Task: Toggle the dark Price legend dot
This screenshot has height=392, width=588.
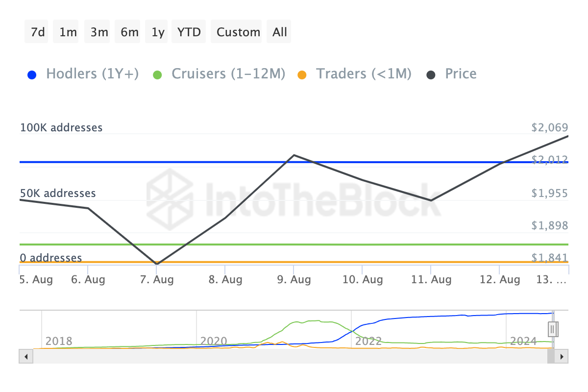Action: [431, 75]
